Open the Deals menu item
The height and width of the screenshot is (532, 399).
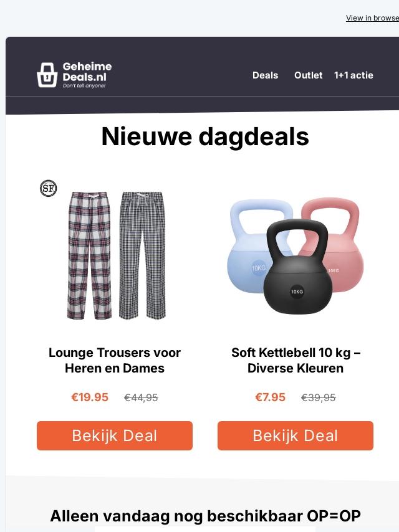(265, 75)
